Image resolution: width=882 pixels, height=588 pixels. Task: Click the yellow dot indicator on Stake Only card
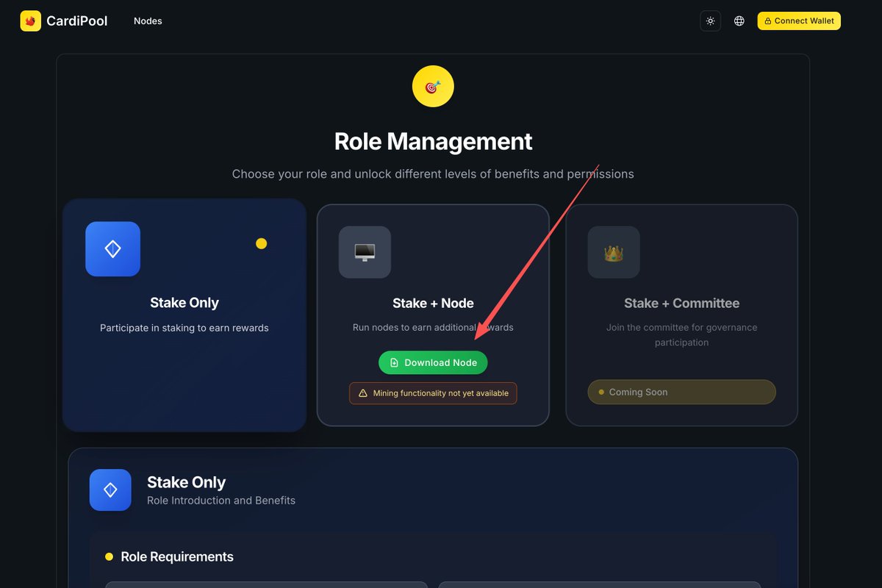[x=261, y=244]
